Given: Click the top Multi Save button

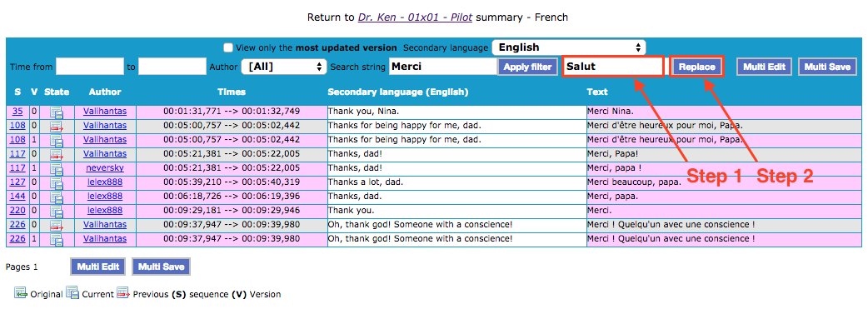Looking at the screenshot, I should pos(827,67).
